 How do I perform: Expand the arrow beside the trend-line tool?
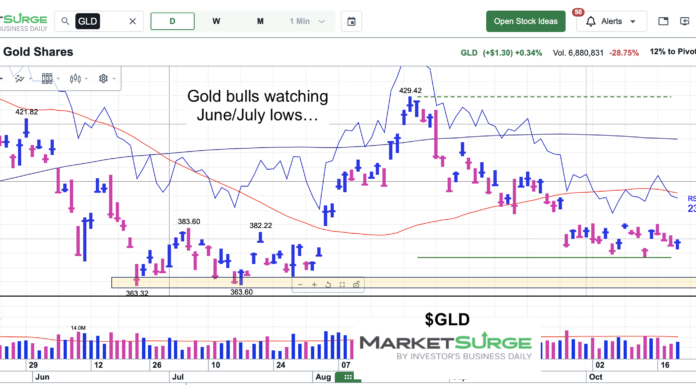point(30,79)
